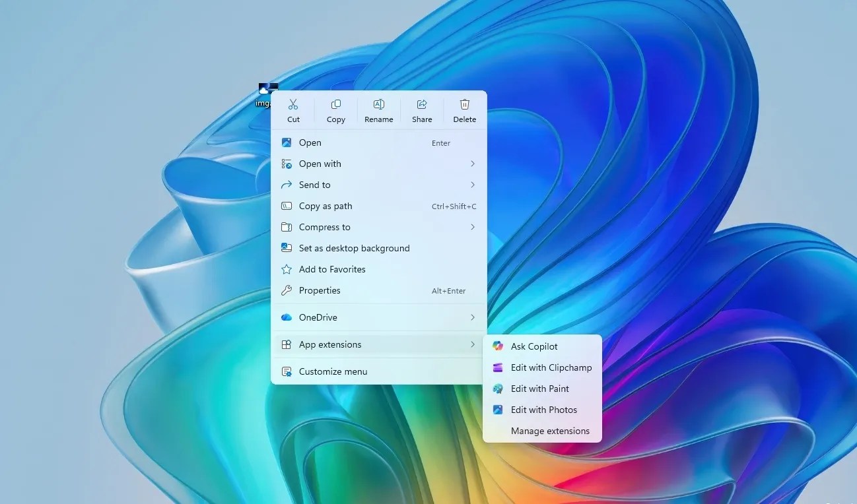Open Manage extensions
The height and width of the screenshot is (504, 857).
pyautogui.click(x=542, y=431)
